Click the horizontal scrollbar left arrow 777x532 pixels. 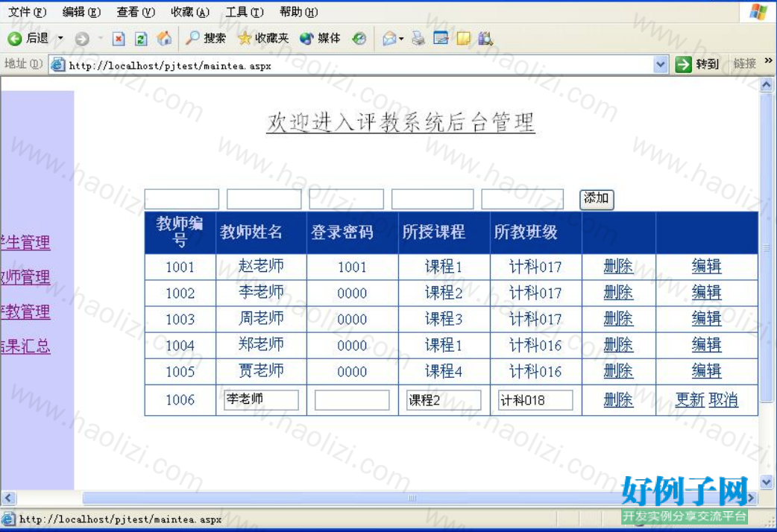pos(8,497)
